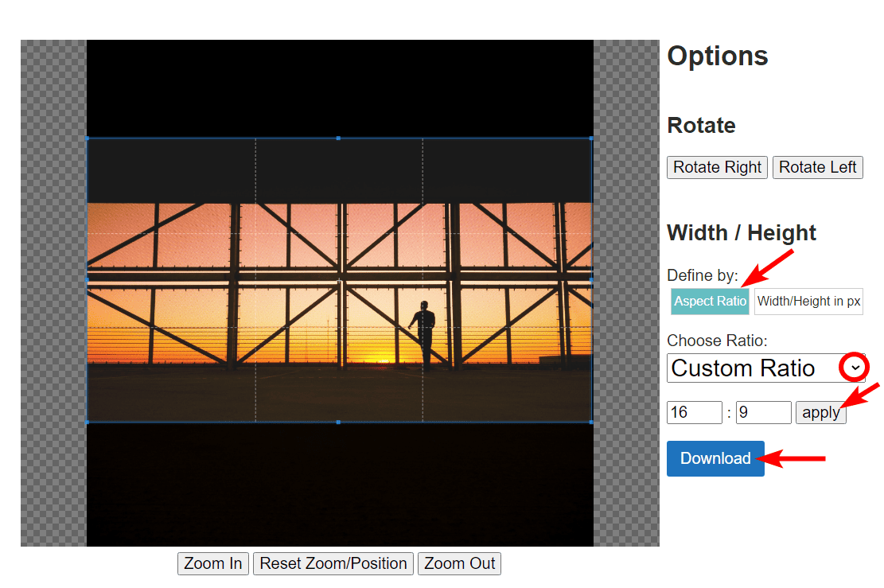Click the circled dropdown chevron
Image resolution: width=884 pixels, height=588 pixels.
[x=855, y=368]
